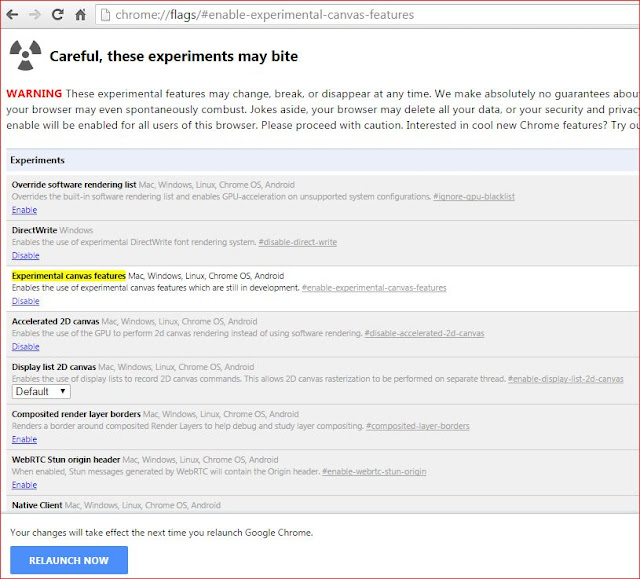
Task: Click the Override software rendering list title
Action: pos(74,185)
